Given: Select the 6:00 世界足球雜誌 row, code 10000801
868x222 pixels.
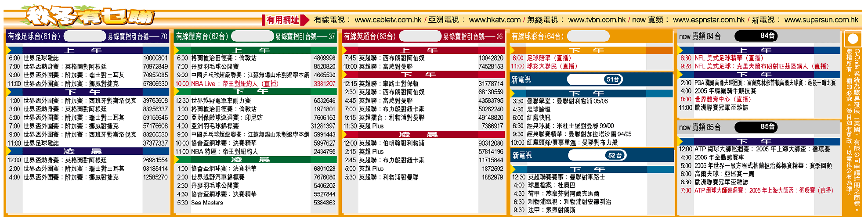Looking at the screenshot, I should click(x=88, y=58).
